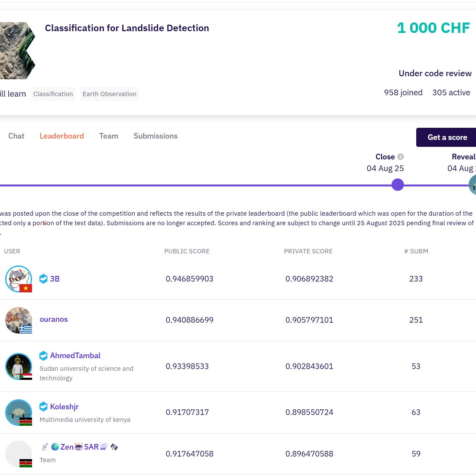
Task: Click the 958 joined count
Action: click(x=403, y=92)
